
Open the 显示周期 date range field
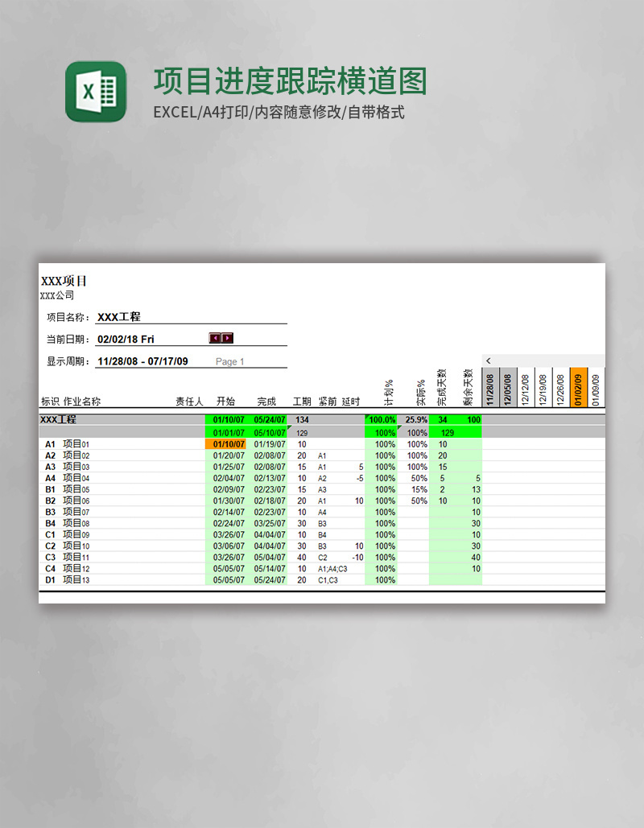143,361
